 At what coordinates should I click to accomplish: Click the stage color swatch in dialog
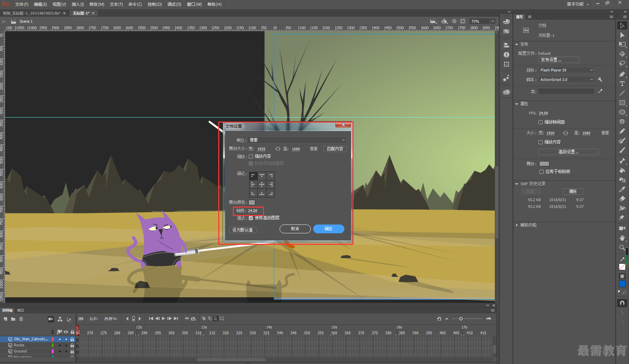tap(252, 202)
